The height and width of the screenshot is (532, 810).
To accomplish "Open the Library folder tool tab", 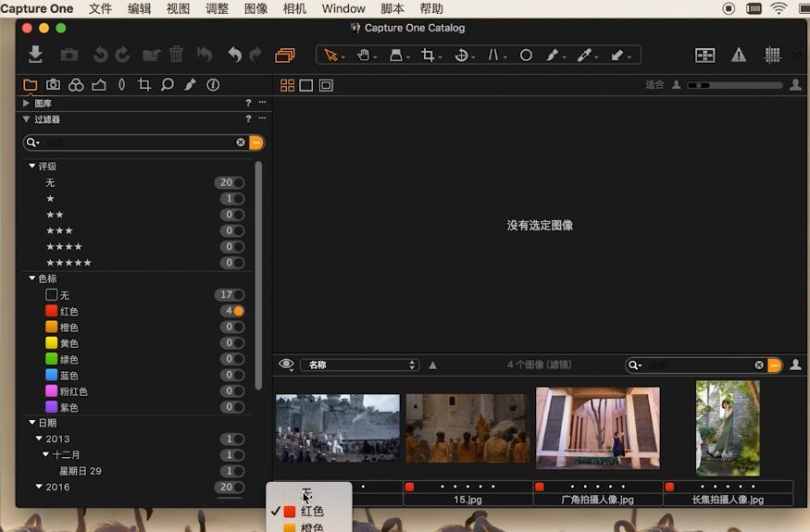I will [31, 85].
